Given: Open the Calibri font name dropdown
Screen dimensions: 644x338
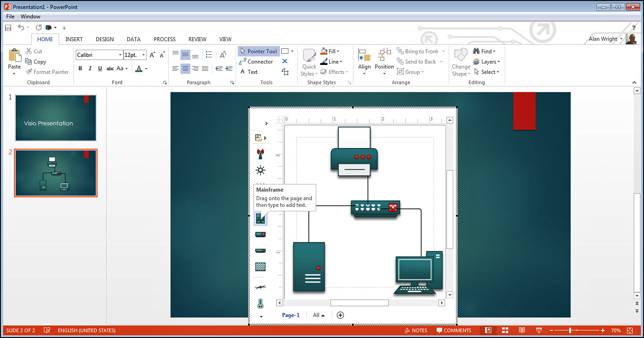Looking at the screenshot, I should point(120,55).
